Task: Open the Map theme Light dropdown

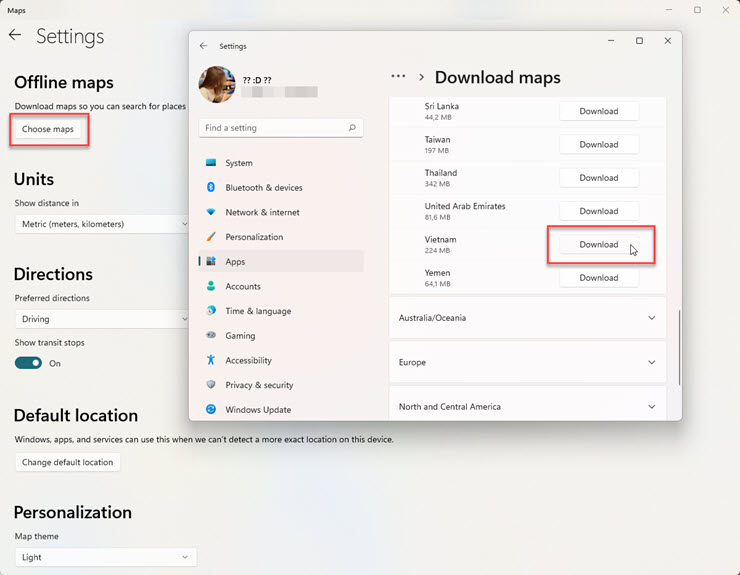Action: [105, 557]
